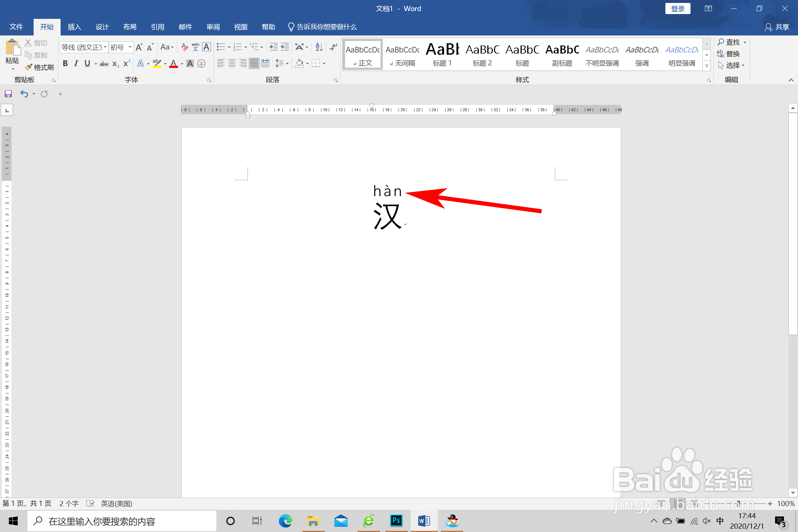The width and height of the screenshot is (798, 532).
Task: Open bullet list dropdown
Action: coord(229,47)
